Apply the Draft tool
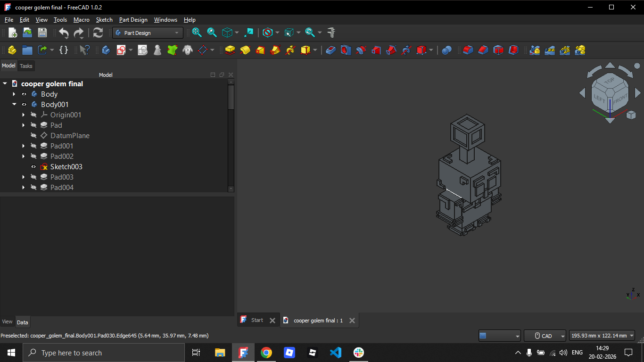Image resolution: width=644 pixels, height=362 pixels. 498,50
